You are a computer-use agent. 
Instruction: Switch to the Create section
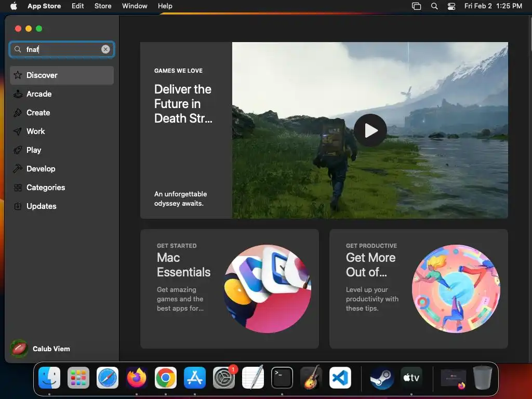[62, 113]
